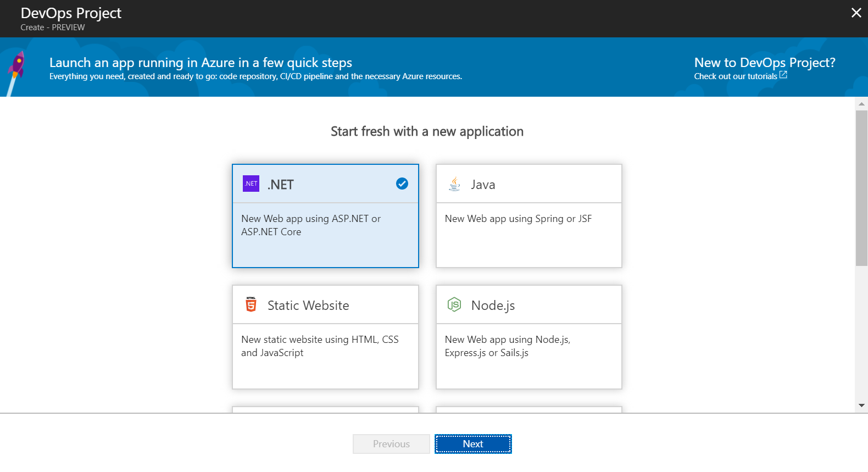Click the scrollbar down arrow
868x472 pixels.
click(861, 406)
